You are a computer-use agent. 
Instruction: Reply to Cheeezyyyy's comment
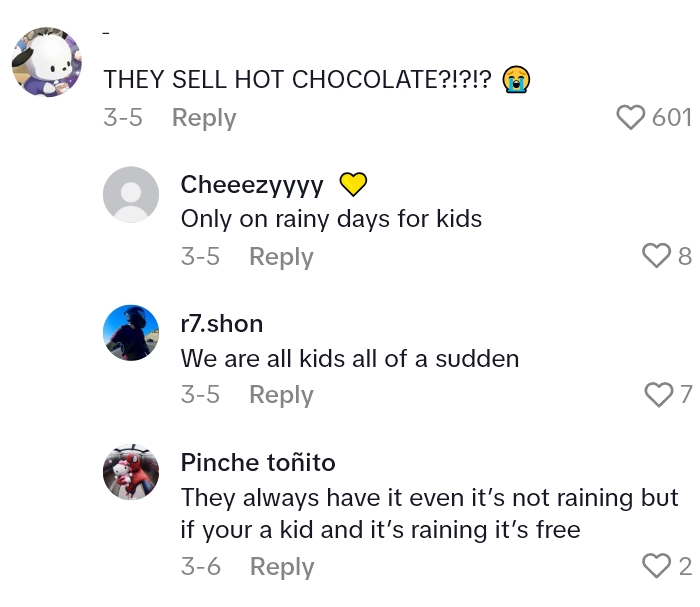point(281,257)
